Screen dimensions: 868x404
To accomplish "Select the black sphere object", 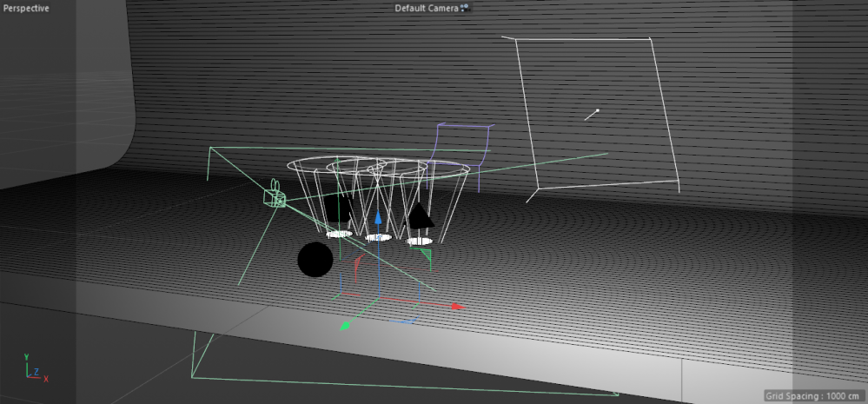I will pos(315,259).
